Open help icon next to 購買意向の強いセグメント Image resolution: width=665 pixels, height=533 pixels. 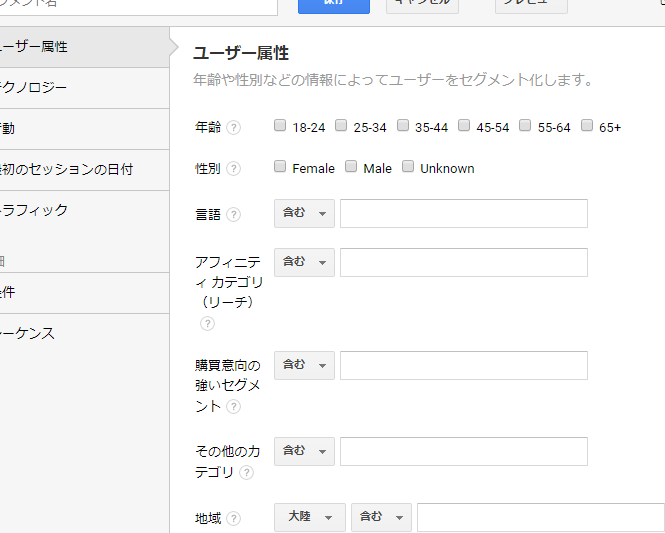233,407
